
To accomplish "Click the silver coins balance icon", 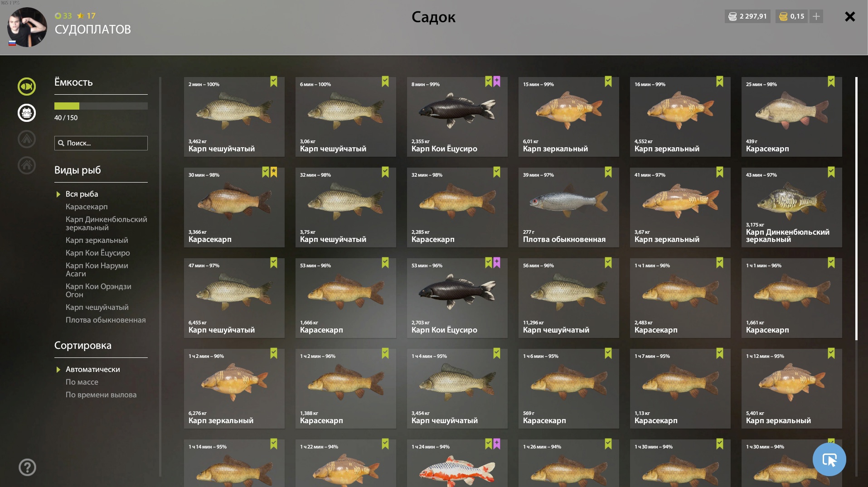I will [x=732, y=16].
